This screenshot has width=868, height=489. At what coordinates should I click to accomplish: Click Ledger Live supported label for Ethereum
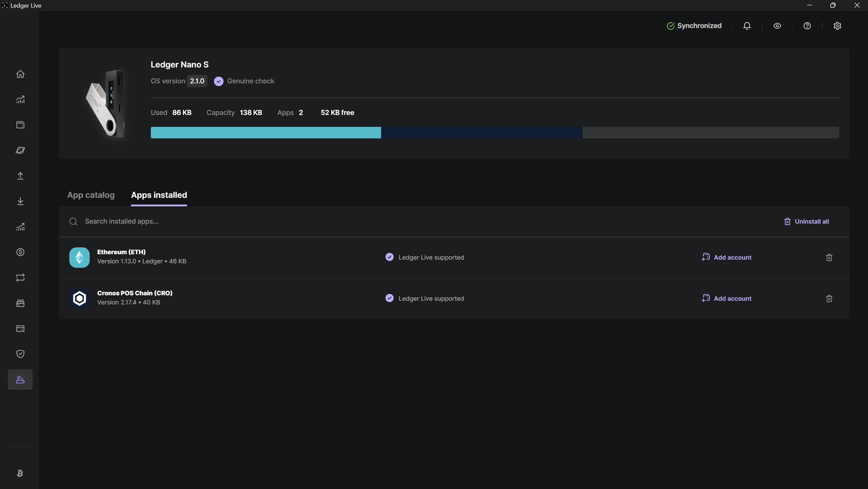click(x=431, y=257)
